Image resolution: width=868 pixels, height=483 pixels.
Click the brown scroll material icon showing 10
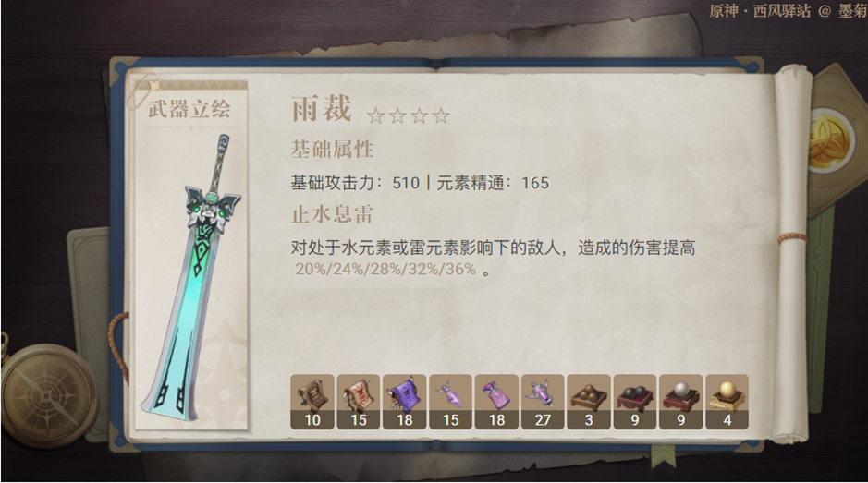click(x=312, y=402)
